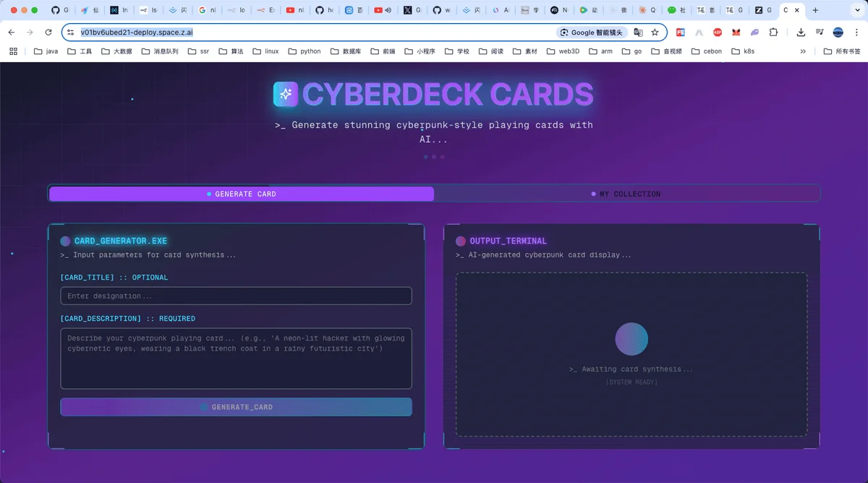The width and height of the screenshot is (868, 483).
Task: Open the Extensions puzzle piece menu
Action: coord(773,33)
